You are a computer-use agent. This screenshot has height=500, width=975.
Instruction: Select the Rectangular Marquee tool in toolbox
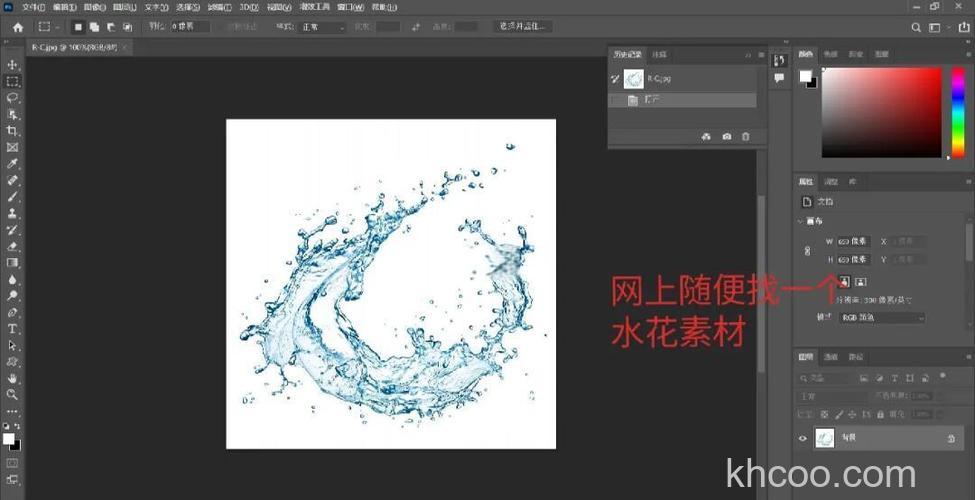click(12, 81)
